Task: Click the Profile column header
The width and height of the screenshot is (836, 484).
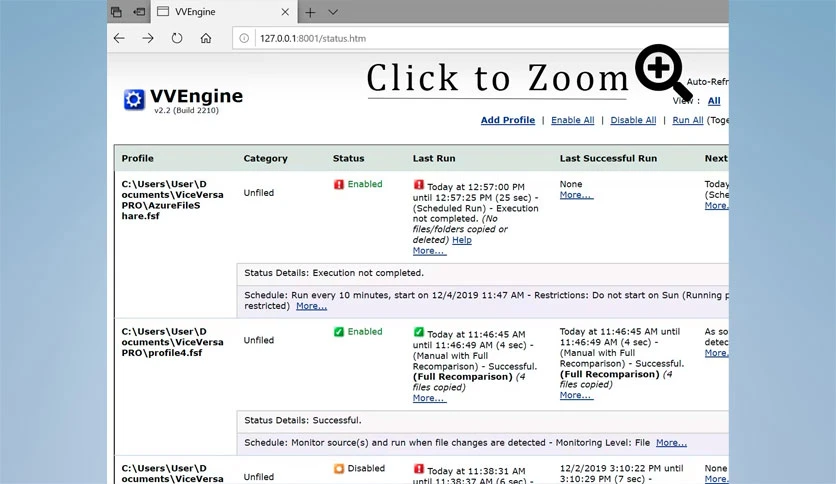Action: [138, 158]
